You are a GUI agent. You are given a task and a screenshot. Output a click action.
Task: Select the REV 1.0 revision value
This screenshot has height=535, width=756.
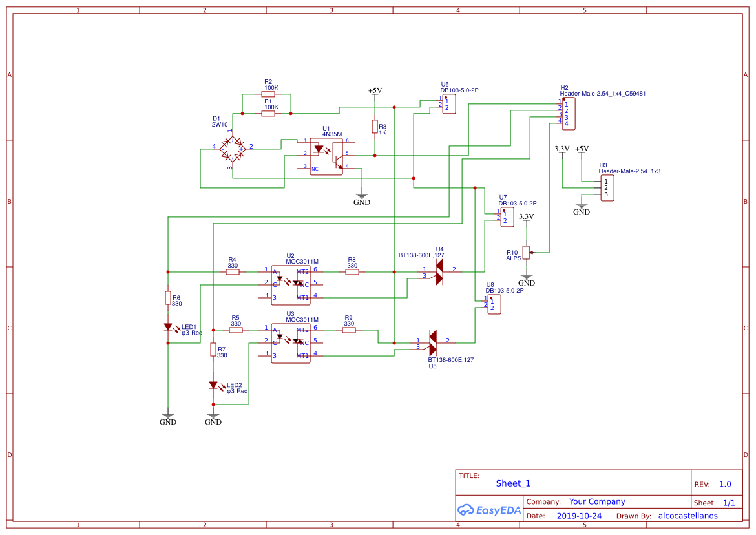pos(724,484)
